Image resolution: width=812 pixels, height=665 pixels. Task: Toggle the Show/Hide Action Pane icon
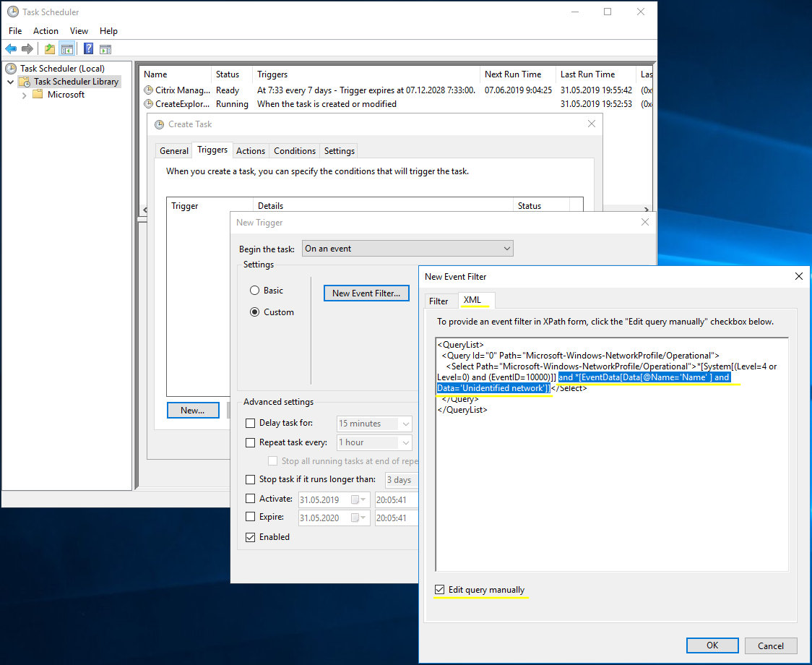click(x=105, y=48)
